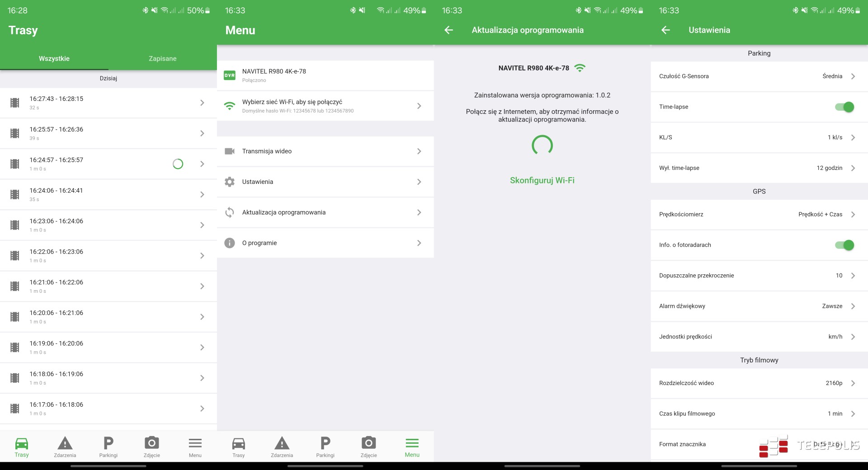868x470 pixels.
Task: Tap the highlighted green Trasy car icon
Action: tap(21, 443)
